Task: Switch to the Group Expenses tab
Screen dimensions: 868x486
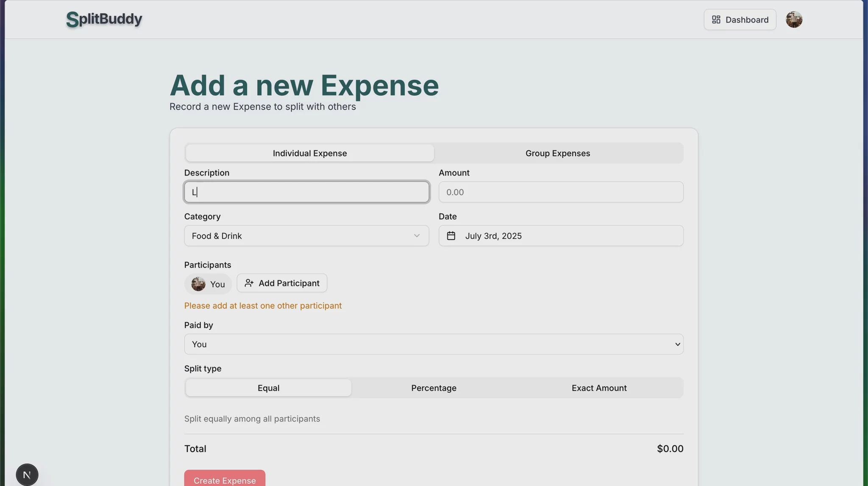Action: click(x=558, y=154)
